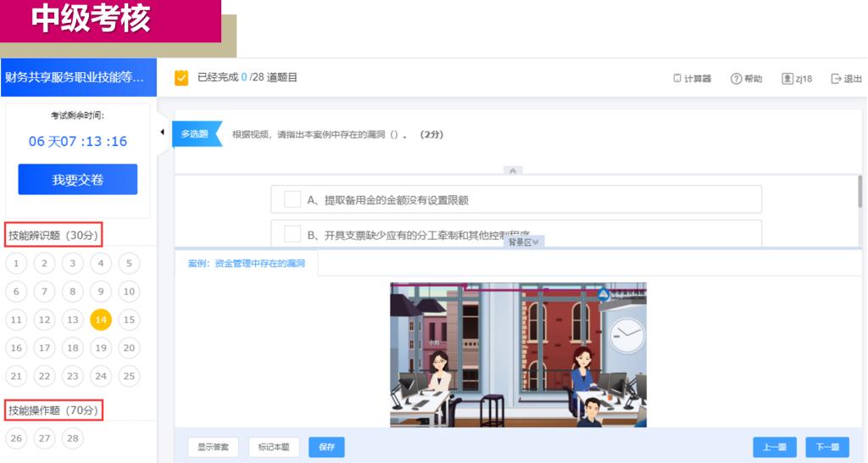This screenshot has width=868, height=463.
Task: Click the exit (退出) icon
Action: click(836, 79)
